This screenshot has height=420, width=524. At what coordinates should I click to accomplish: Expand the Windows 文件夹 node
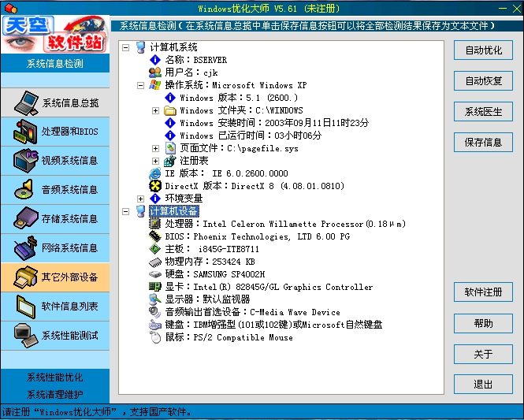point(155,110)
